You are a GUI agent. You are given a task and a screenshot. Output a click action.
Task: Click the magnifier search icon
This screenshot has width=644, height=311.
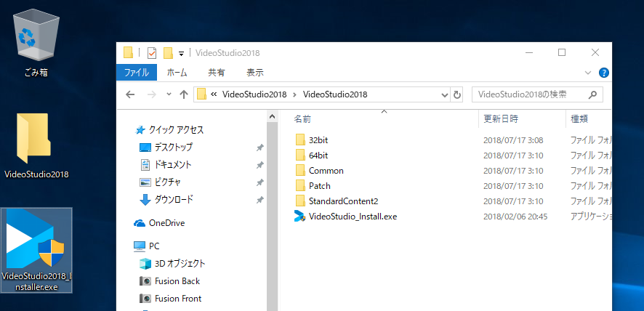pos(592,95)
